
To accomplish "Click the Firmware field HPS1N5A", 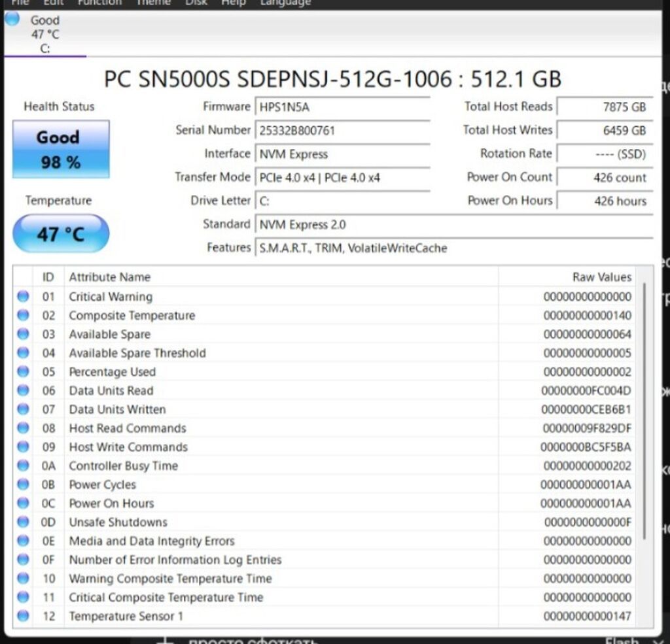I will click(x=342, y=107).
